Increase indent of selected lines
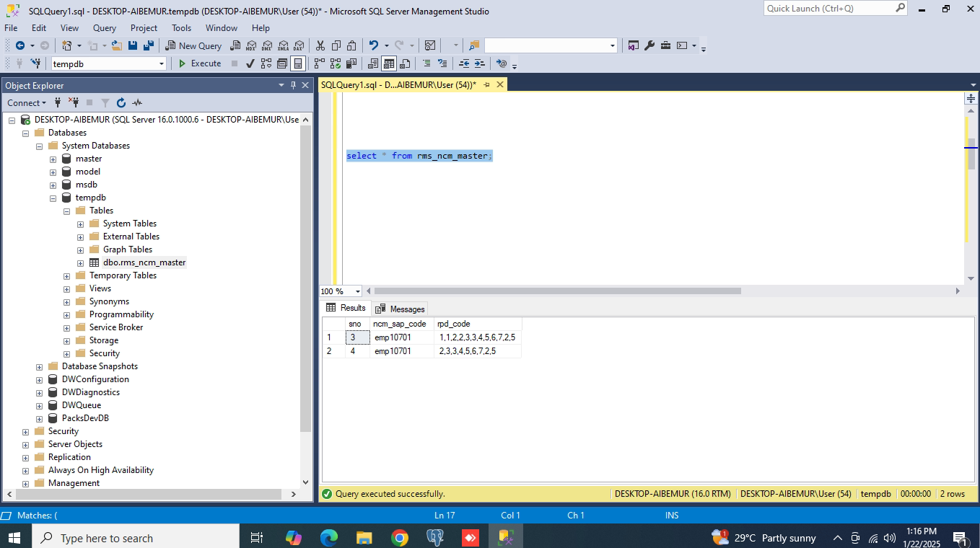The height and width of the screenshot is (548, 980). tap(479, 63)
